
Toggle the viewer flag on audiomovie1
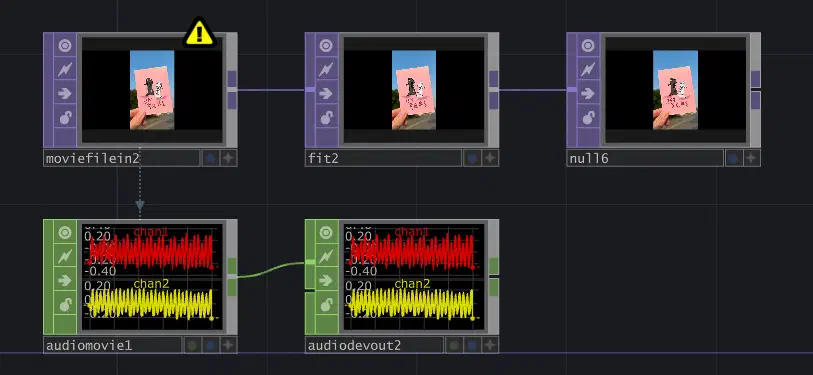pos(65,232)
